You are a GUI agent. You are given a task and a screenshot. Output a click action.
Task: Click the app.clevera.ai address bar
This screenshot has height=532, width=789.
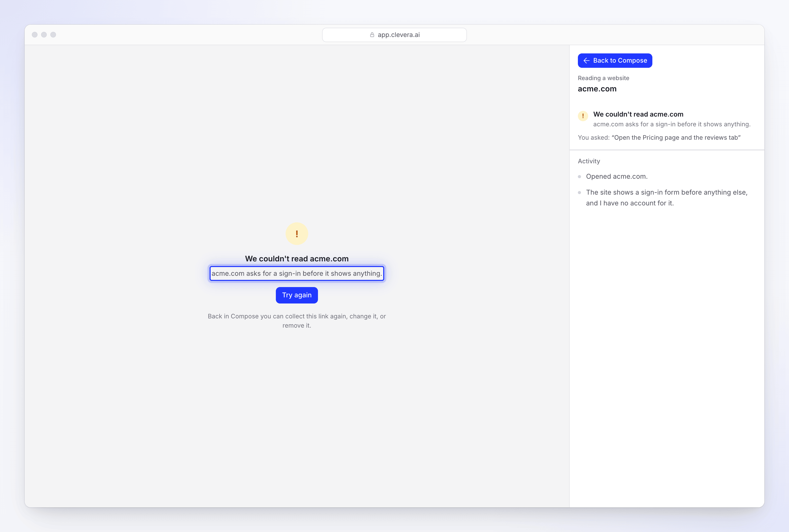(394, 35)
